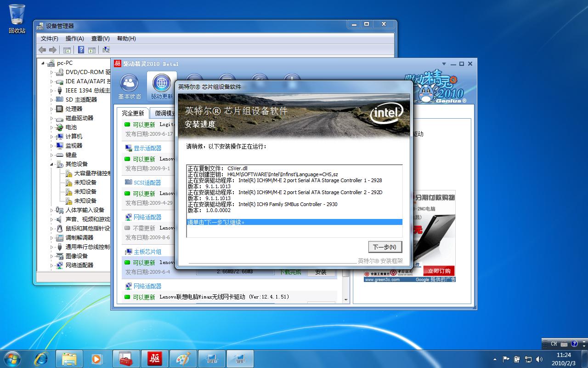
Task: Click the Lenovo Wimax 无线网卡驱动 row text
Action: point(224,297)
